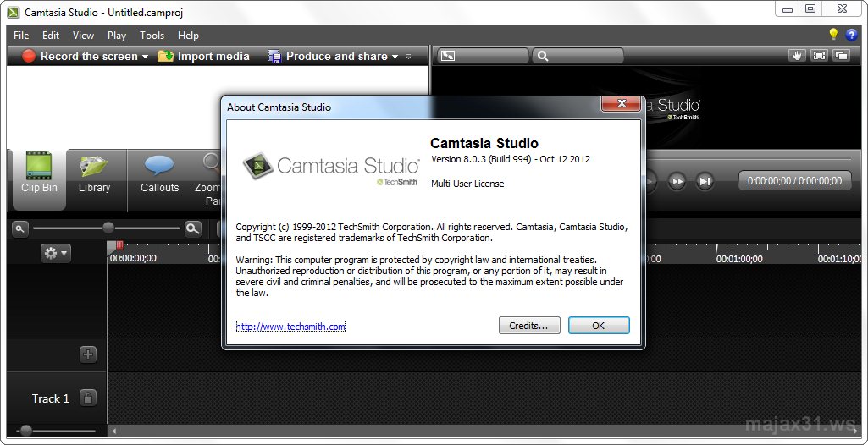Select the hand pan mode icon
Image resolution: width=868 pixels, height=445 pixels.
(x=797, y=55)
